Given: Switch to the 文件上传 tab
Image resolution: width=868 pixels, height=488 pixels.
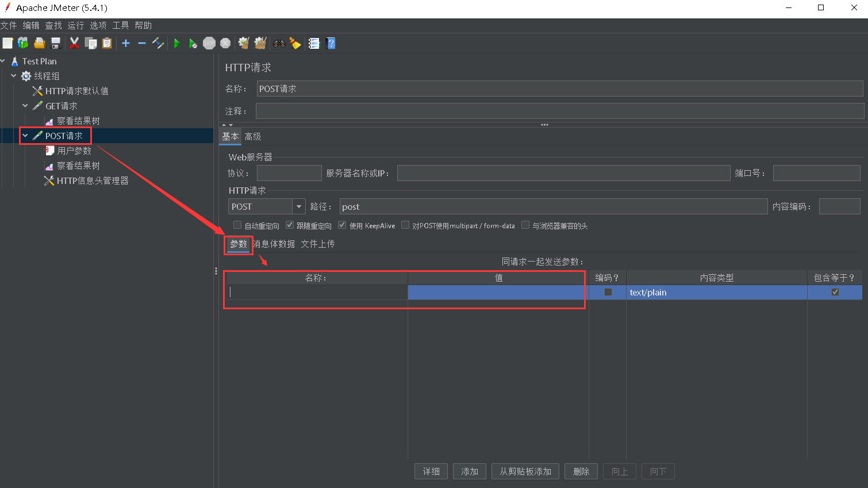Looking at the screenshot, I should (x=318, y=244).
